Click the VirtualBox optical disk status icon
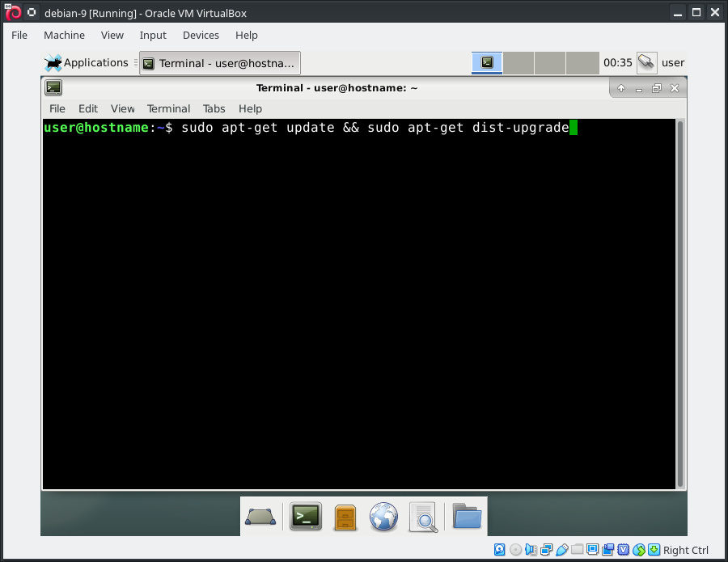 [x=515, y=550]
